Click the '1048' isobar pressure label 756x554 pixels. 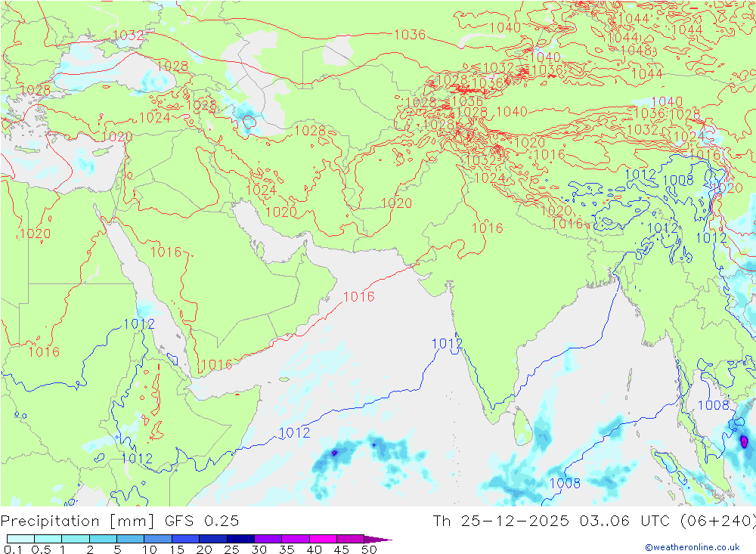(636, 51)
